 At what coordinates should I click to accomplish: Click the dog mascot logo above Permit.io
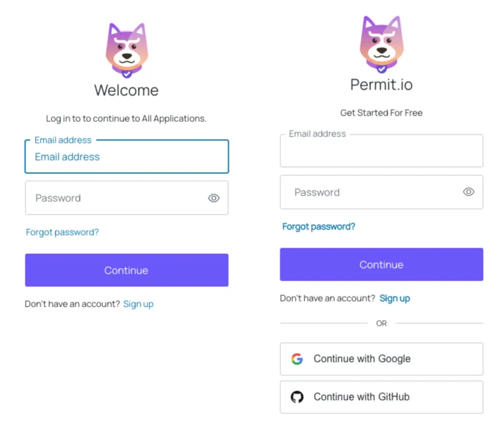pyautogui.click(x=381, y=44)
